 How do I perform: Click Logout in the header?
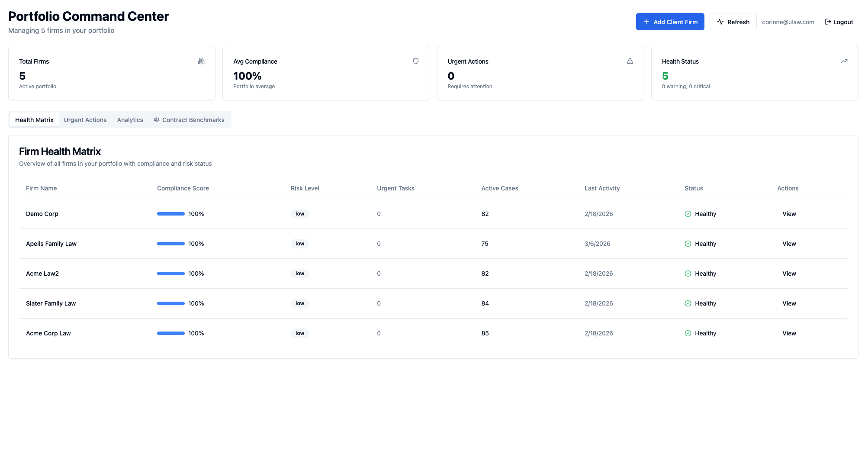pos(843,22)
